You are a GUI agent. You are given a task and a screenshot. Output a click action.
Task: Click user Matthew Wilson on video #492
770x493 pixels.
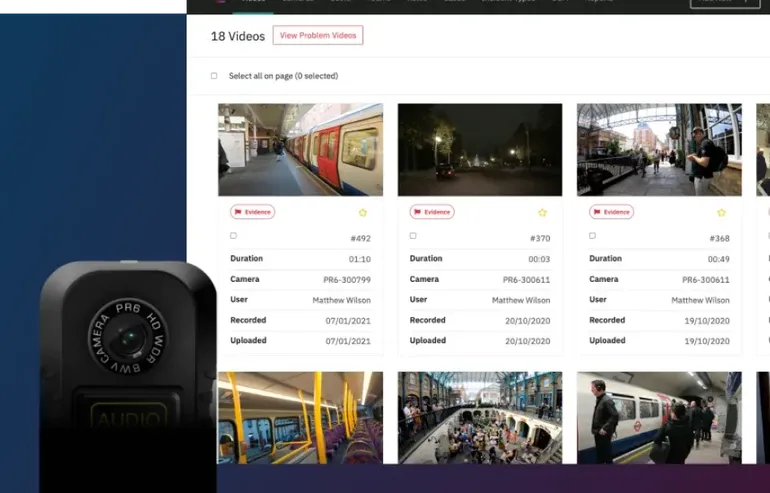(x=342, y=300)
